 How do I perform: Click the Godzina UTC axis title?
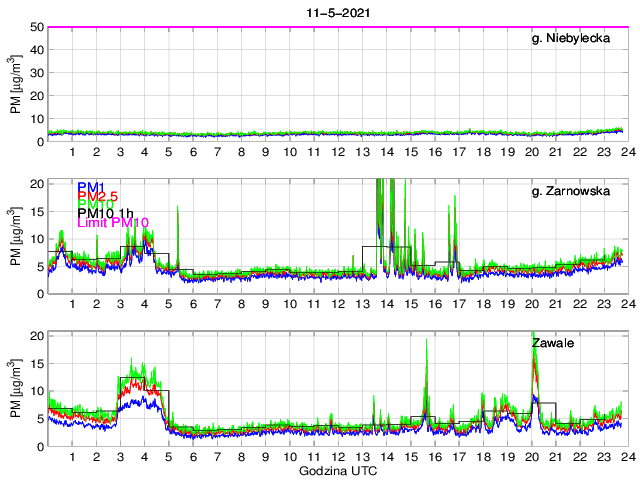pyautogui.click(x=336, y=470)
